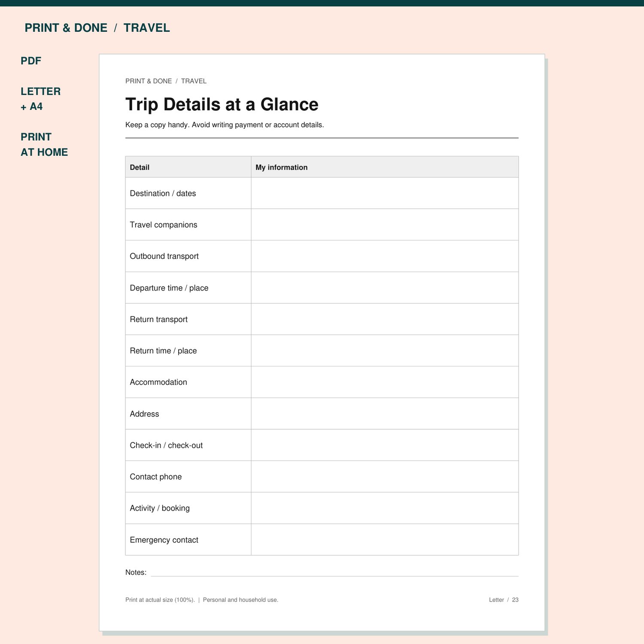The width and height of the screenshot is (644, 644).
Task: Click the blank writing line beside "Notes:"
Action: tap(335, 576)
